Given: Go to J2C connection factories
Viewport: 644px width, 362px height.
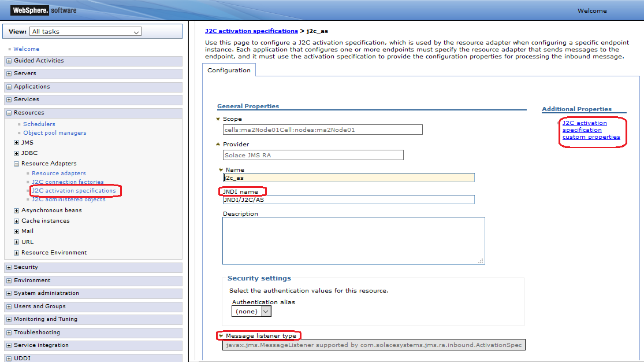Looking at the screenshot, I should pyautogui.click(x=68, y=182).
